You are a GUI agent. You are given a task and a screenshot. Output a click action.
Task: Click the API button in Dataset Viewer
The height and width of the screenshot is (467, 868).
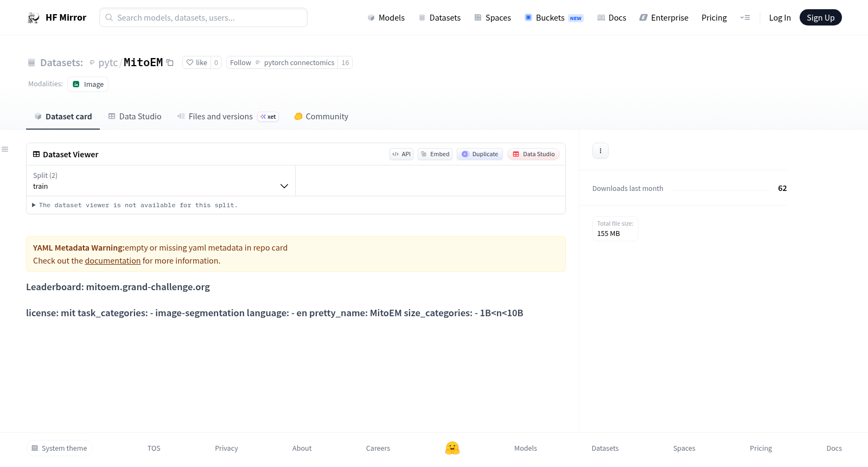coord(401,154)
